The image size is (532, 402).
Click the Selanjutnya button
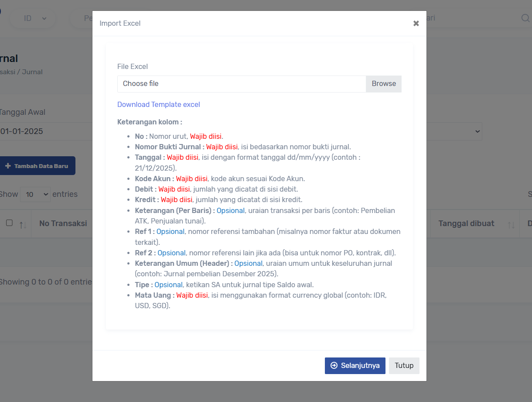[x=355, y=366]
